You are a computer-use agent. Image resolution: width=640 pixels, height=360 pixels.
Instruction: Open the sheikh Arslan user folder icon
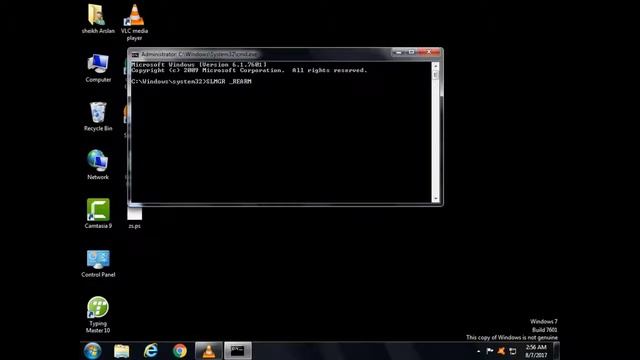pos(98,19)
